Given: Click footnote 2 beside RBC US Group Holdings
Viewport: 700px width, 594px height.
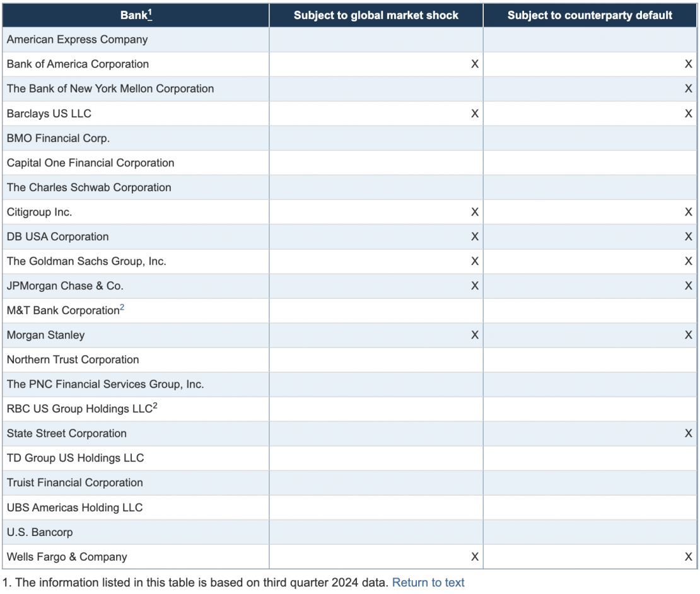Looking at the screenshot, I should (155, 406).
